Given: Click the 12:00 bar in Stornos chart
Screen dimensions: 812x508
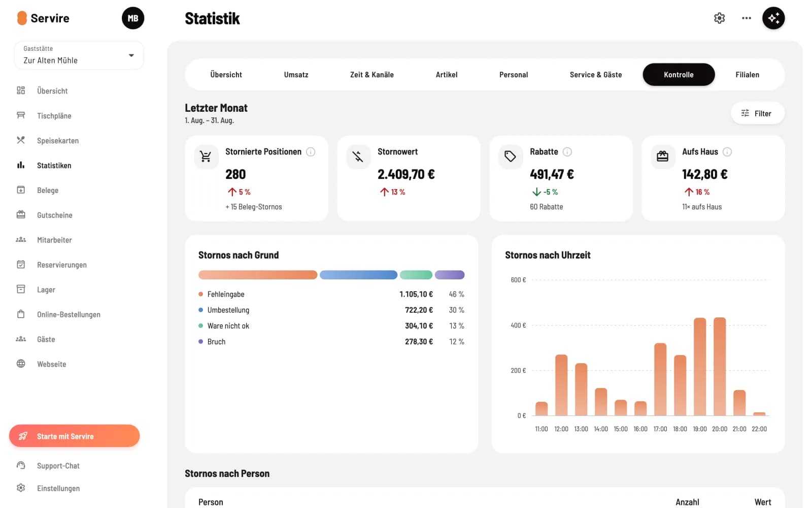Looking at the screenshot, I should (561, 385).
